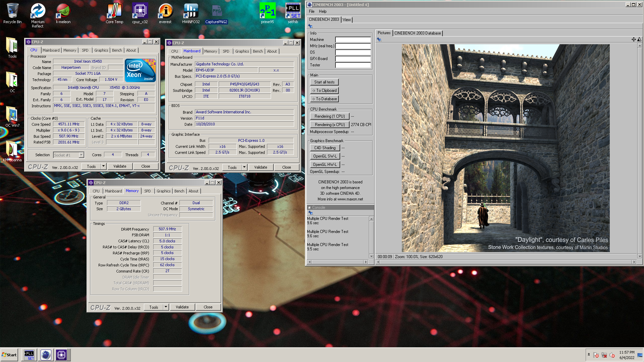Show hidden tray icons chevron
The image size is (644, 362).
589,355
